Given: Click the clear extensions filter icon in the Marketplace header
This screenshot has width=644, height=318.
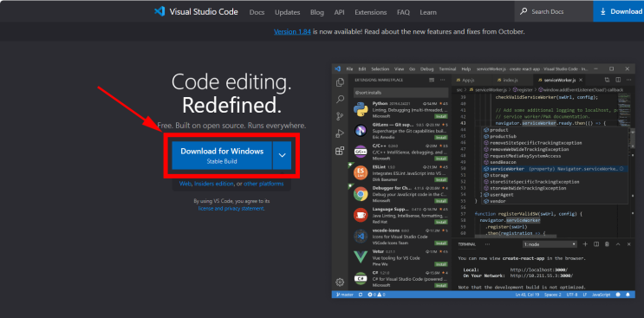Looking at the screenshot, I should 432,80.
